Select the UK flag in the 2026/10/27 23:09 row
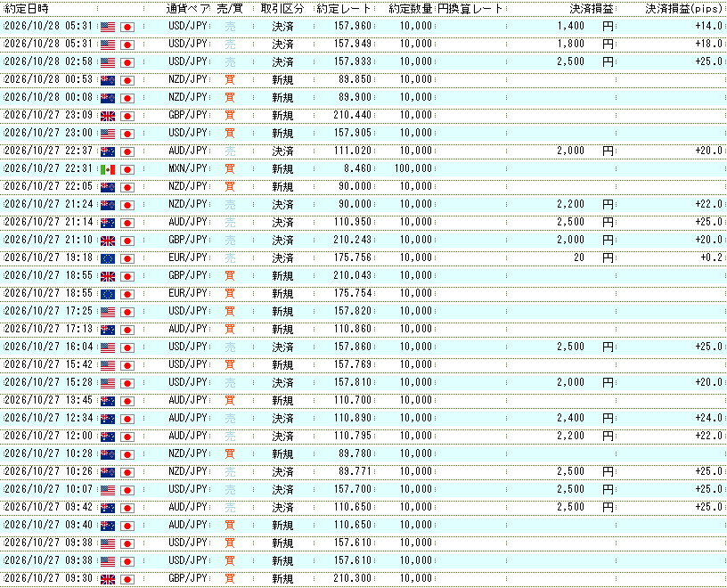 [108, 116]
